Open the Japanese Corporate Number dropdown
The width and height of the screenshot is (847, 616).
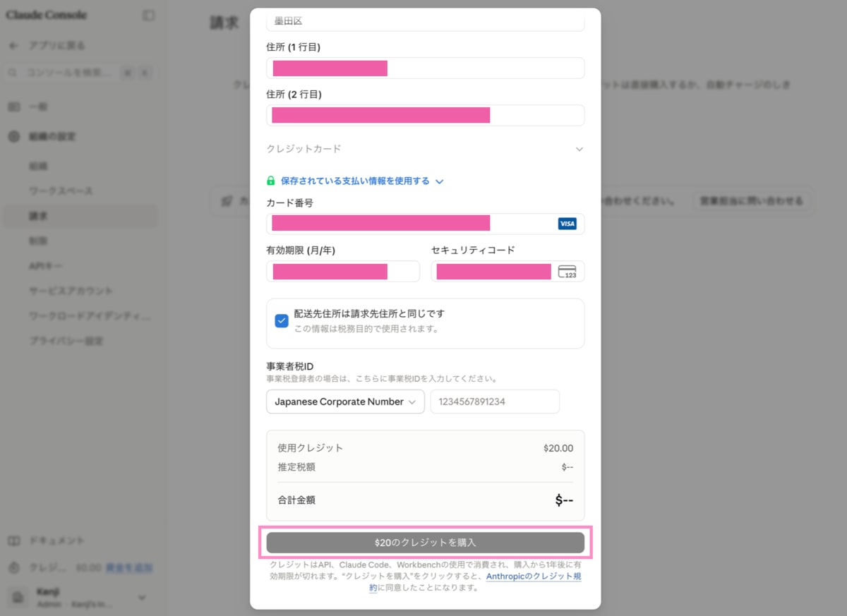click(345, 401)
